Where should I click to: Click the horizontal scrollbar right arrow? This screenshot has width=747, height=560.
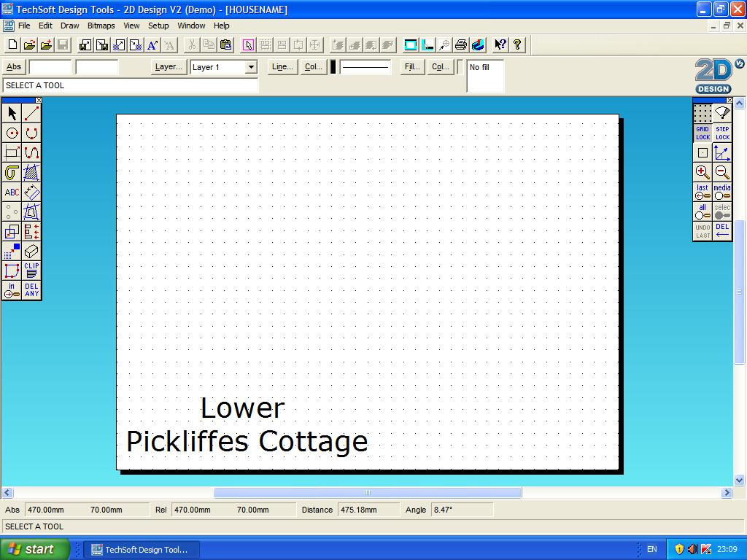(x=725, y=492)
